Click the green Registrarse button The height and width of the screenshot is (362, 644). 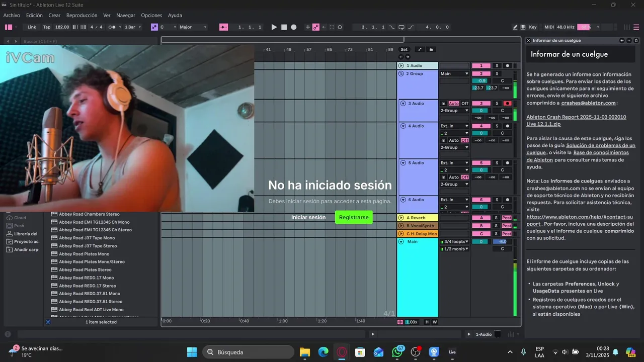point(354,217)
